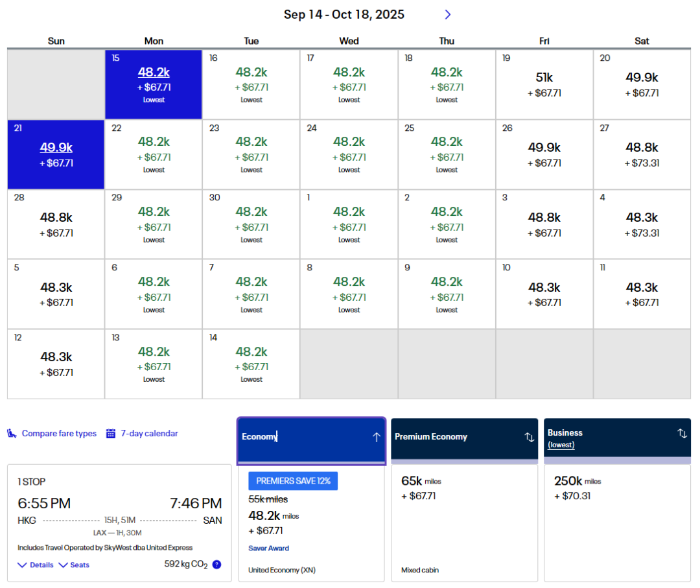This screenshot has width=700, height=588.
Task: Expand the Seats chevron for flight
Action: (63, 565)
